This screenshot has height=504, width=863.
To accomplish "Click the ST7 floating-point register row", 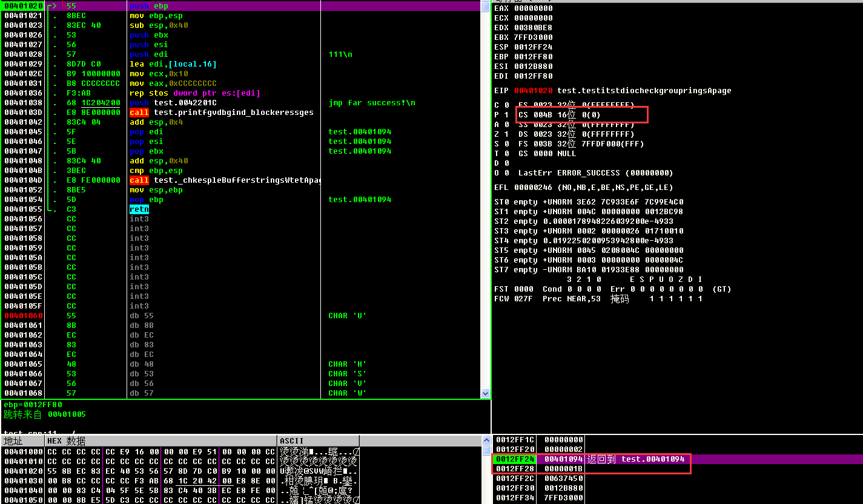I will coord(589,270).
